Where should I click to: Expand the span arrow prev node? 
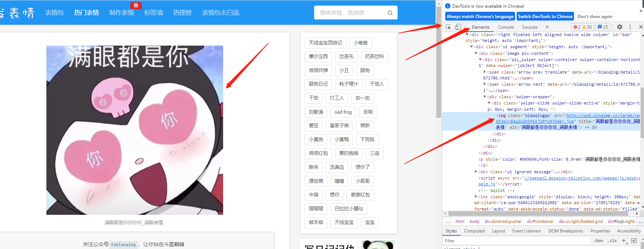click(485, 72)
